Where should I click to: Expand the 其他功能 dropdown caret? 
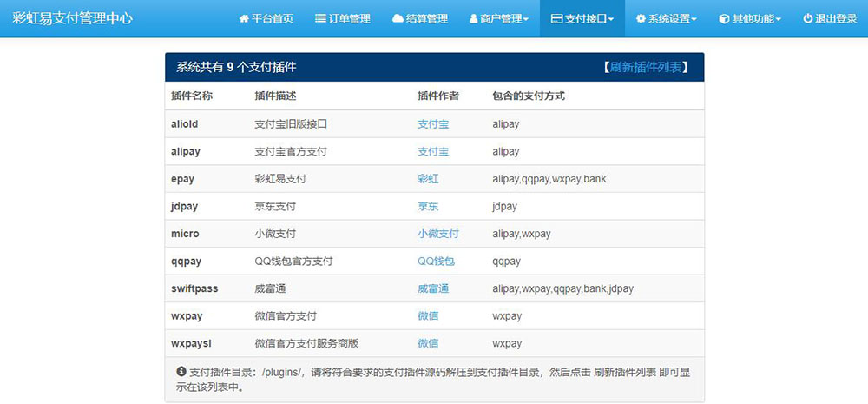tap(779, 19)
